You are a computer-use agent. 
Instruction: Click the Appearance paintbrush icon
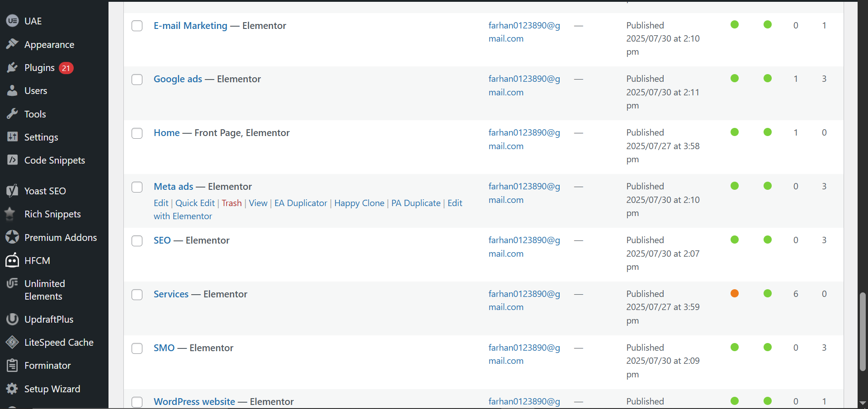tap(12, 44)
